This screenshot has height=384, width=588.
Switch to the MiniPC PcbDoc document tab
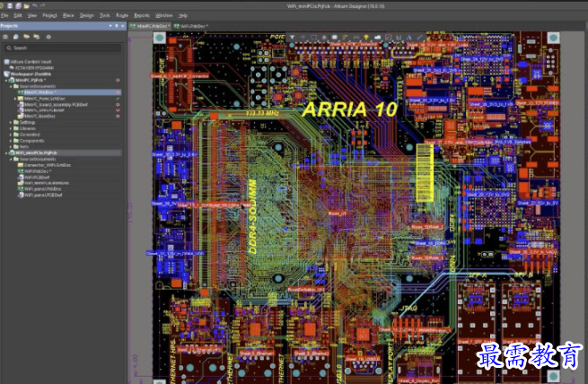tap(150, 26)
